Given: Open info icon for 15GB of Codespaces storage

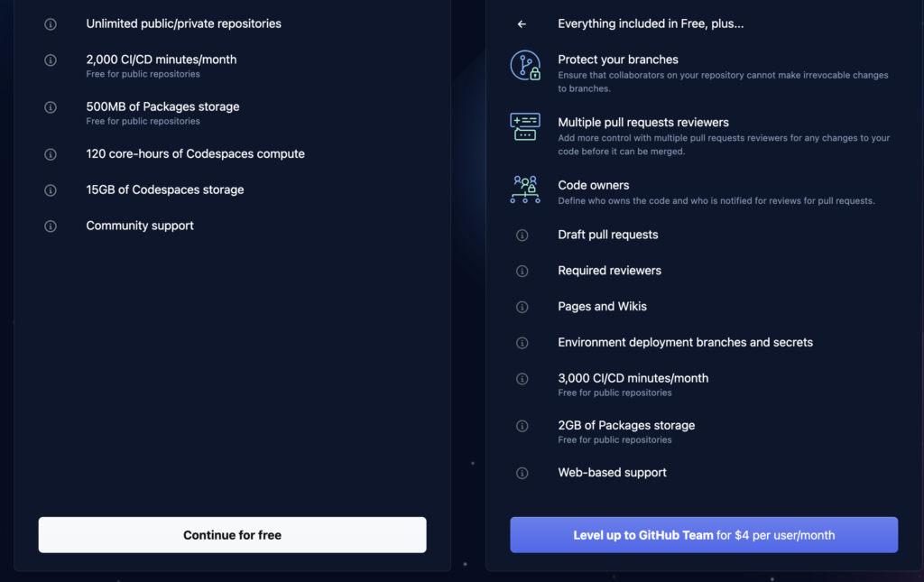Looking at the screenshot, I should point(51,190).
